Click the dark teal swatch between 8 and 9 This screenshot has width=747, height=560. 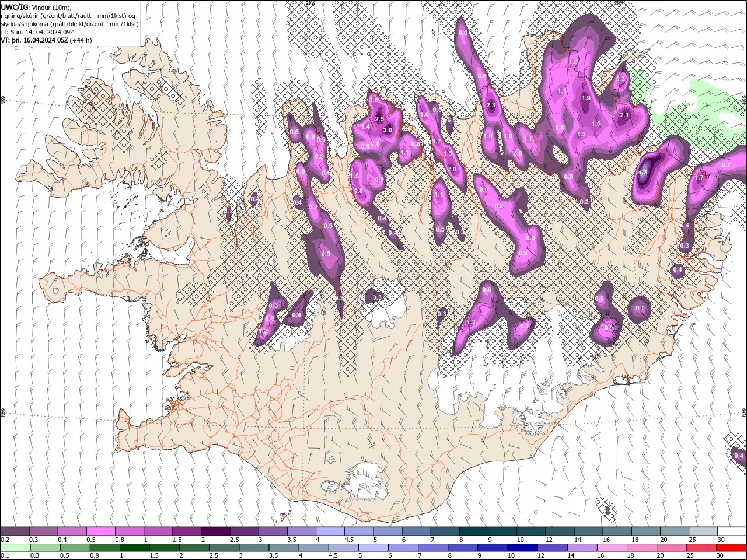click(x=474, y=531)
